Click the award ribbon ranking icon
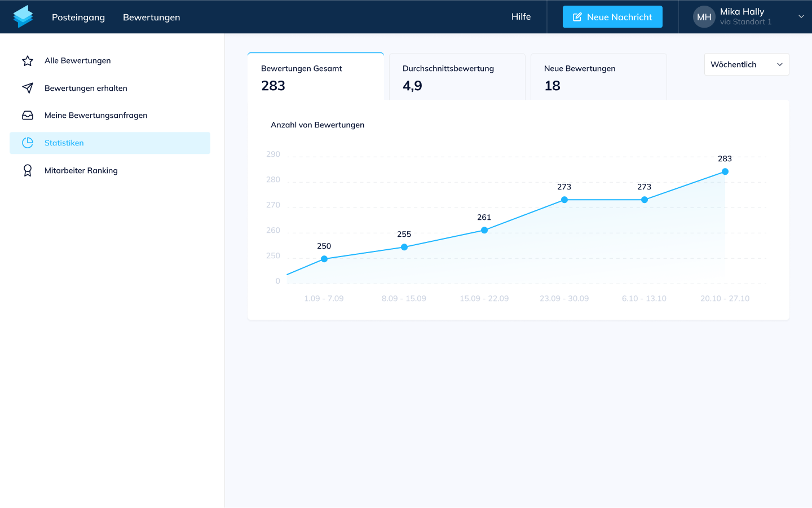The width and height of the screenshot is (812, 508). pyautogui.click(x=28, y=170)
